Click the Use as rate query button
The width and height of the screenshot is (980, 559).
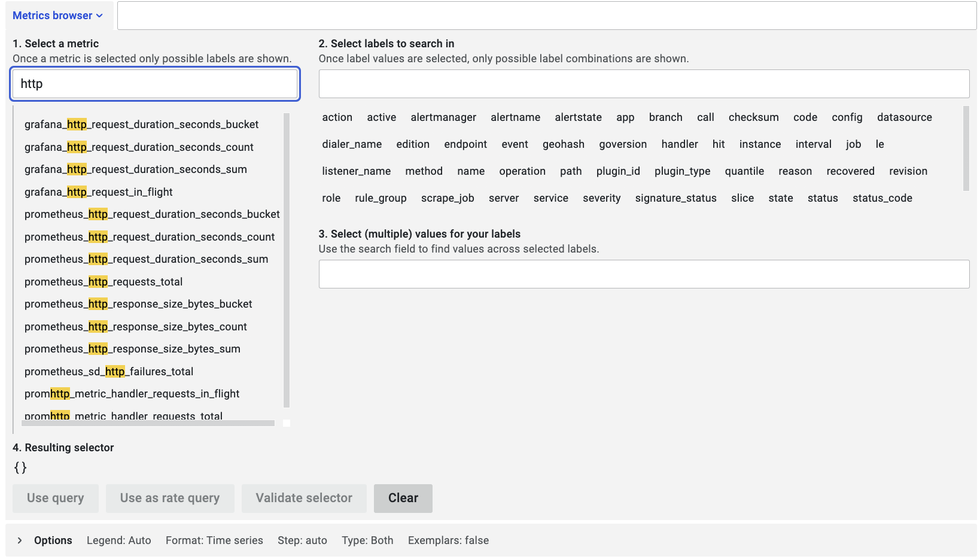(x=170, y=498)
